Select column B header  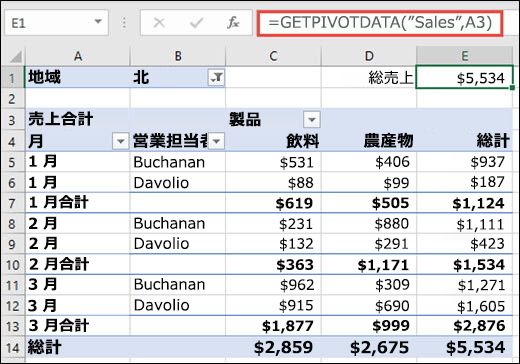178,56
